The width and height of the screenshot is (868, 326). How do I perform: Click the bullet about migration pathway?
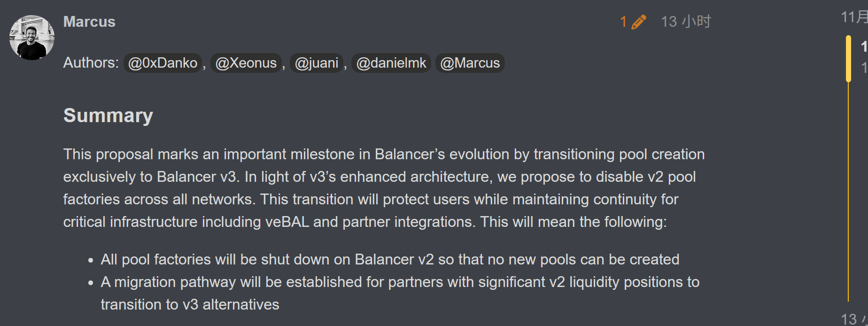400,282
